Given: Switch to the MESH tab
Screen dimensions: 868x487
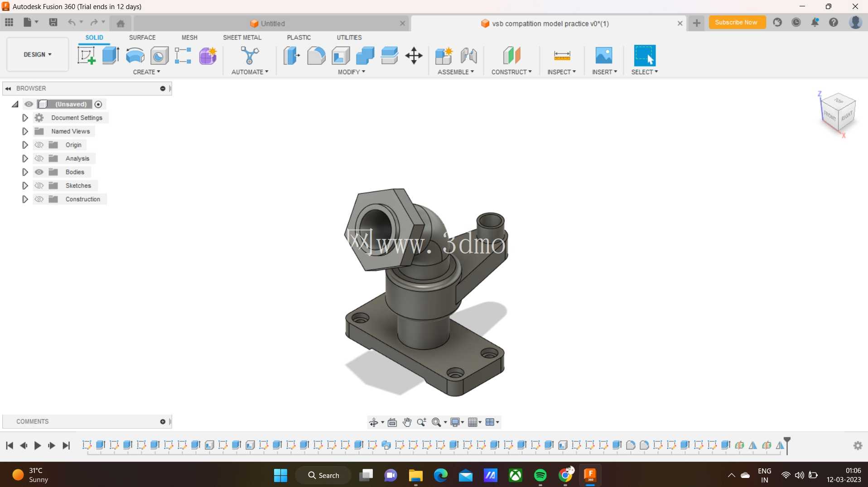Looking at the screenshot, I should (x=189, y=38).
